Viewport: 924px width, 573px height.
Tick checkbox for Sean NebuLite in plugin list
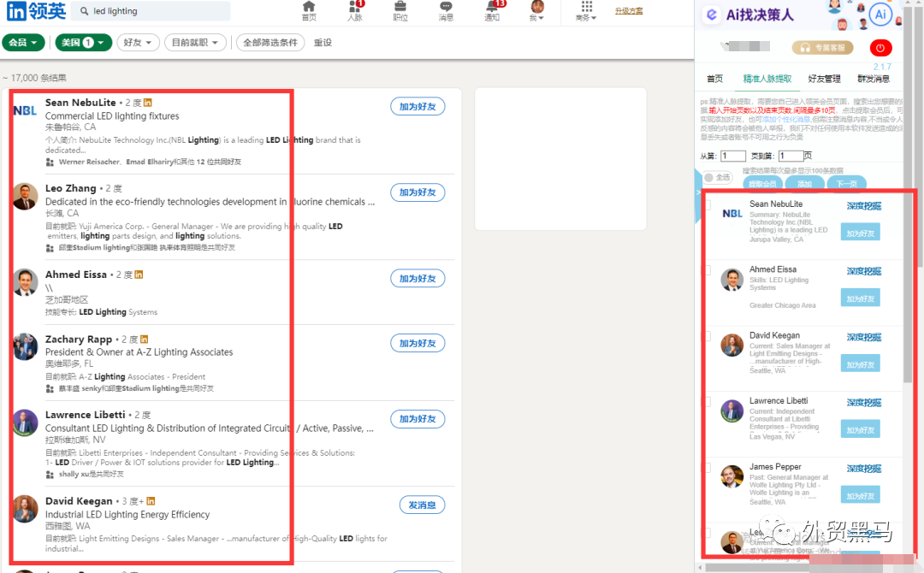pos(708,205)
